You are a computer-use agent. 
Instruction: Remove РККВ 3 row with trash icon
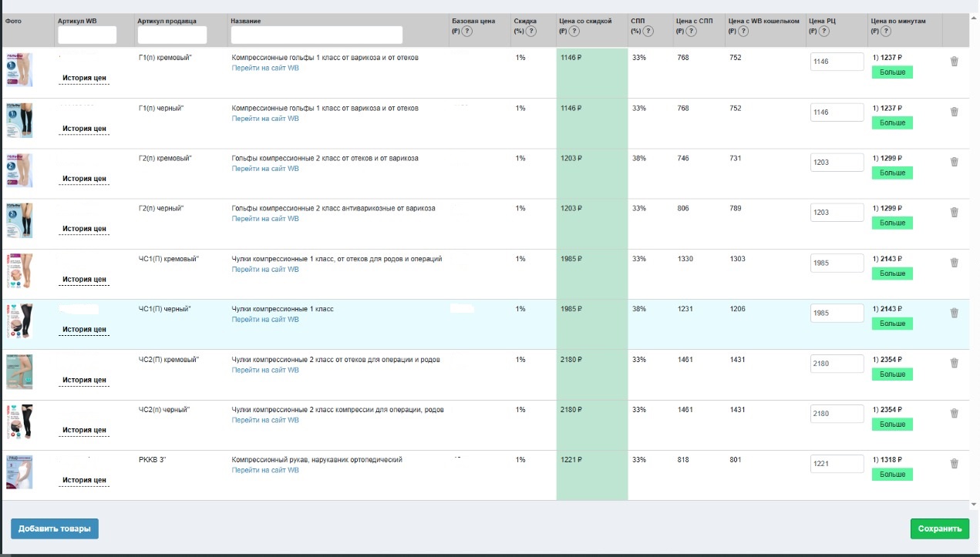coord(954,464)
